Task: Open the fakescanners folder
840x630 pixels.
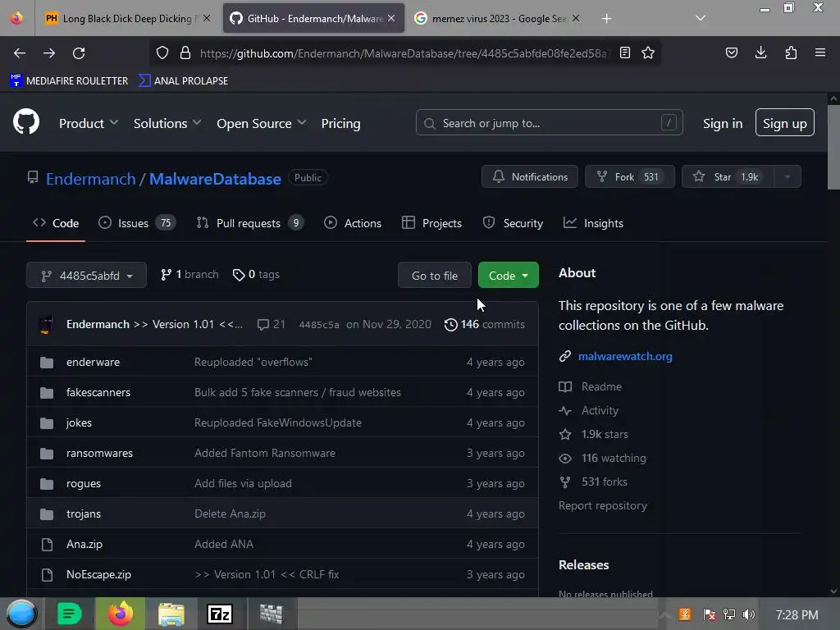Action: tap(98, 393)
